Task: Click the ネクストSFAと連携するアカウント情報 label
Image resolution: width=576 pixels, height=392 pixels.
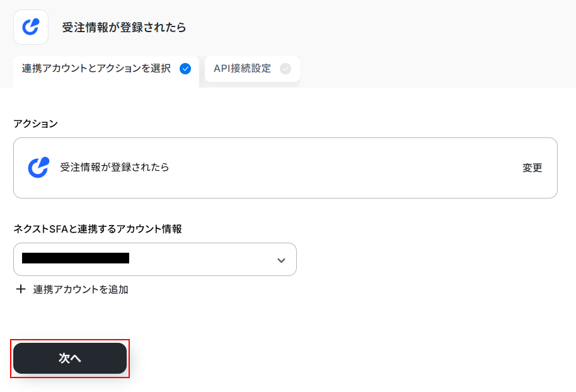Action: coord(98,229)
